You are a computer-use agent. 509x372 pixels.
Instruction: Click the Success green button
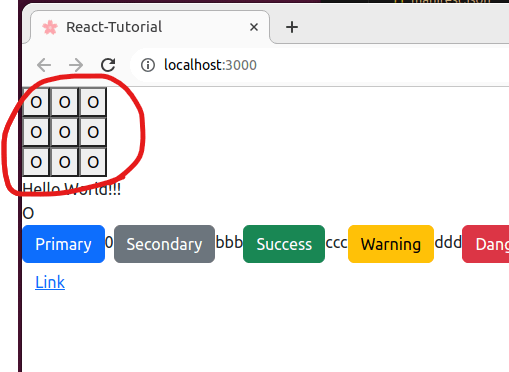284,244
